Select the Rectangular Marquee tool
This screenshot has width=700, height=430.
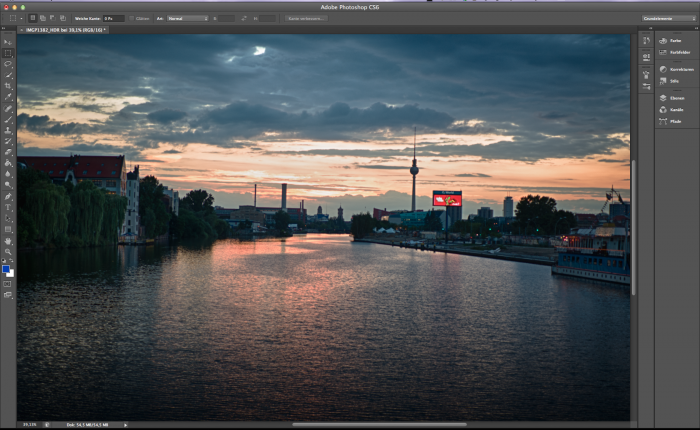coord(8,53)
